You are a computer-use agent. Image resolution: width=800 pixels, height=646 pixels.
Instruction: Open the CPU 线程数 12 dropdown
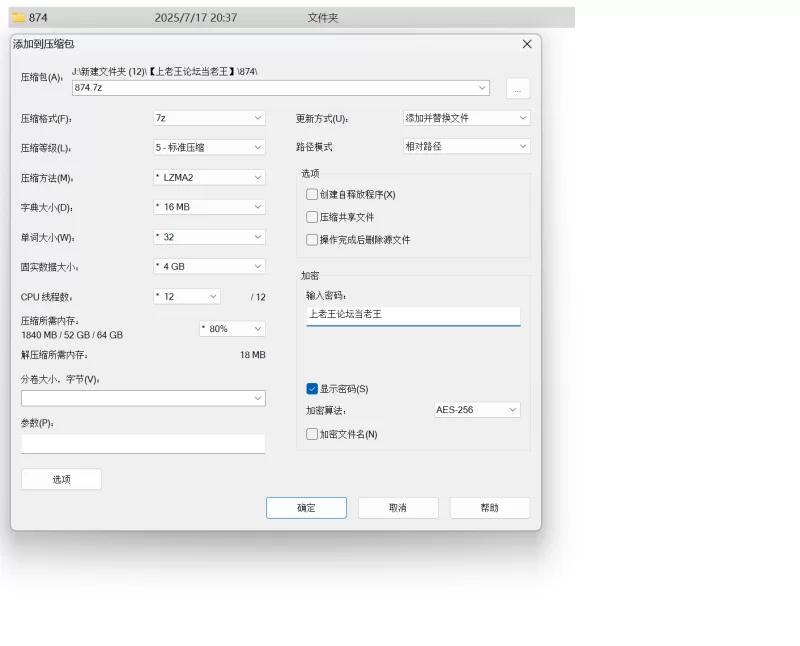(x=187, y=296)
